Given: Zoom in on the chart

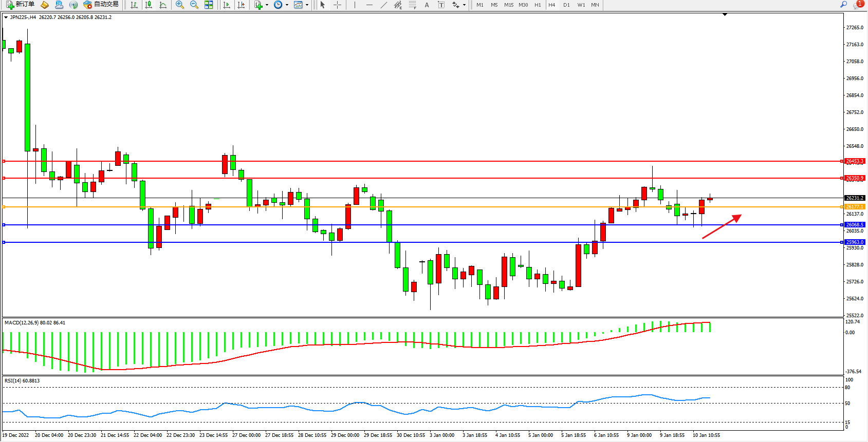Looking at the screenshot, I should pos(179,5).
